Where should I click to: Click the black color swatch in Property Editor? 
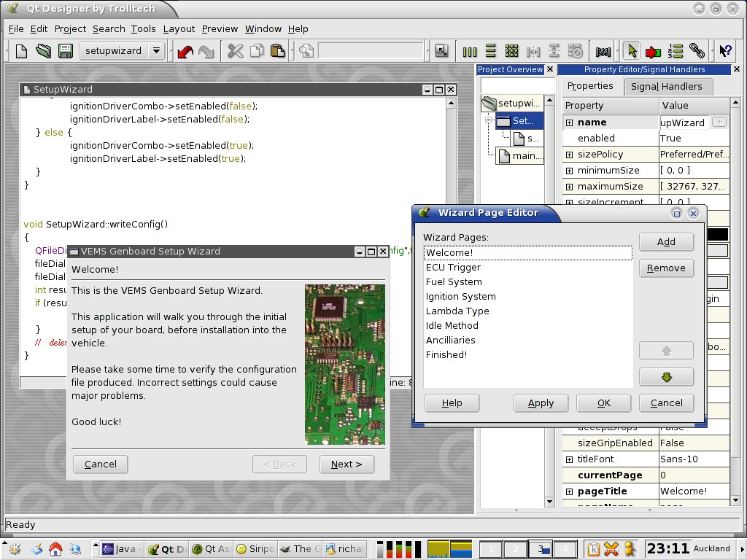coord(716,234)
